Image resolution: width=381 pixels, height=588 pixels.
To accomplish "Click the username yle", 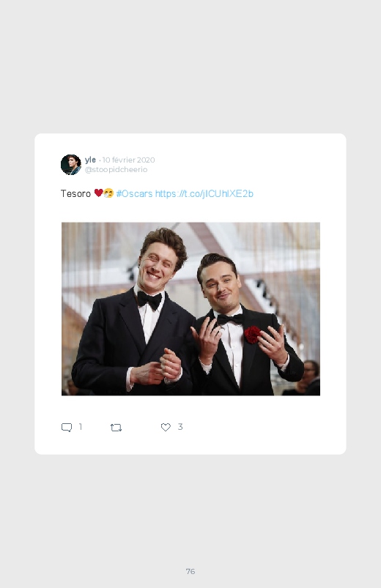I will click(x=90, y=160).
